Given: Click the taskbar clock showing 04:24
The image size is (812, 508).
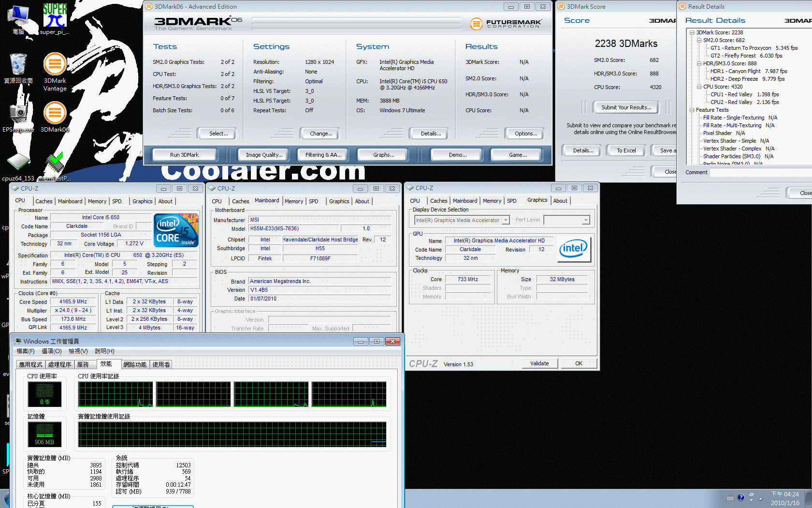Looking at the screenshot, I should click(x=785, y=498).
